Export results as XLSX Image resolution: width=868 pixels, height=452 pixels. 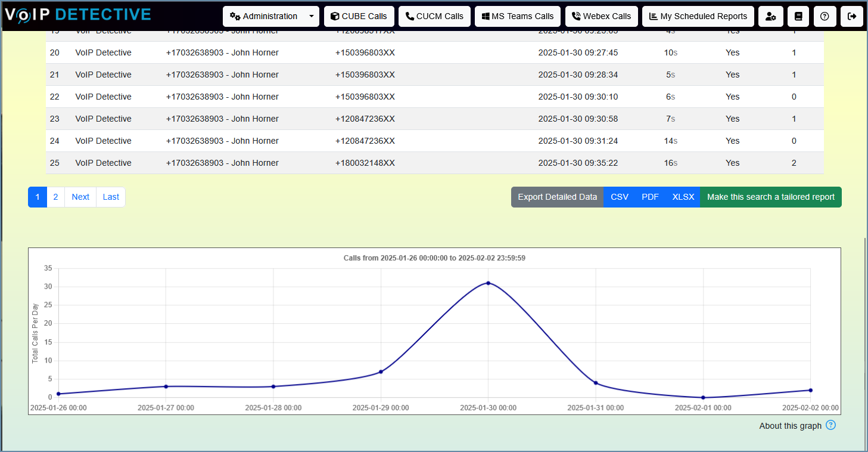pyautogui.click(x=683, y=197)
